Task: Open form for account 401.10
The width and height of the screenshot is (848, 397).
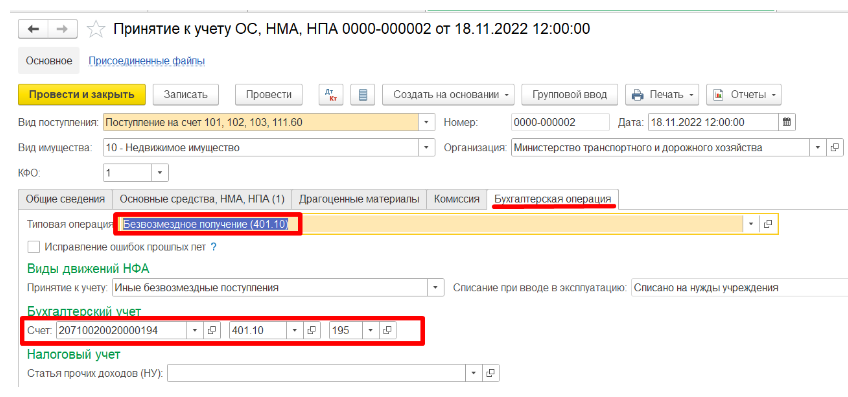Action: point(311,330)
